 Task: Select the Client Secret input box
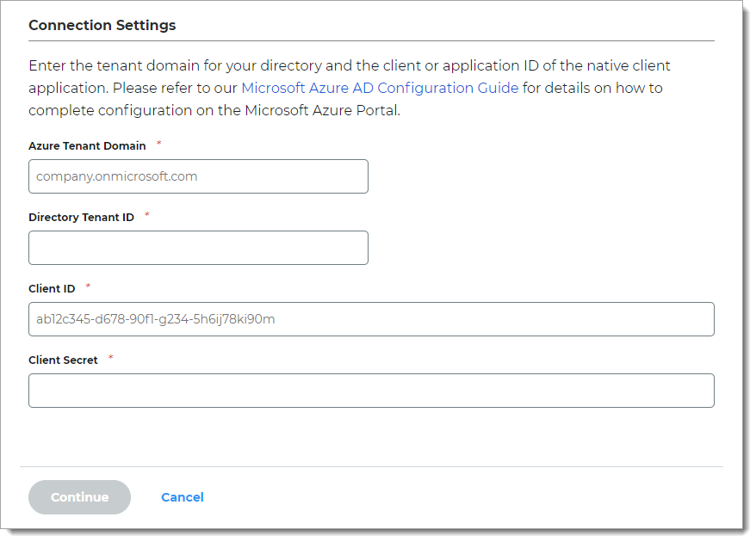(x=371, y=391)
